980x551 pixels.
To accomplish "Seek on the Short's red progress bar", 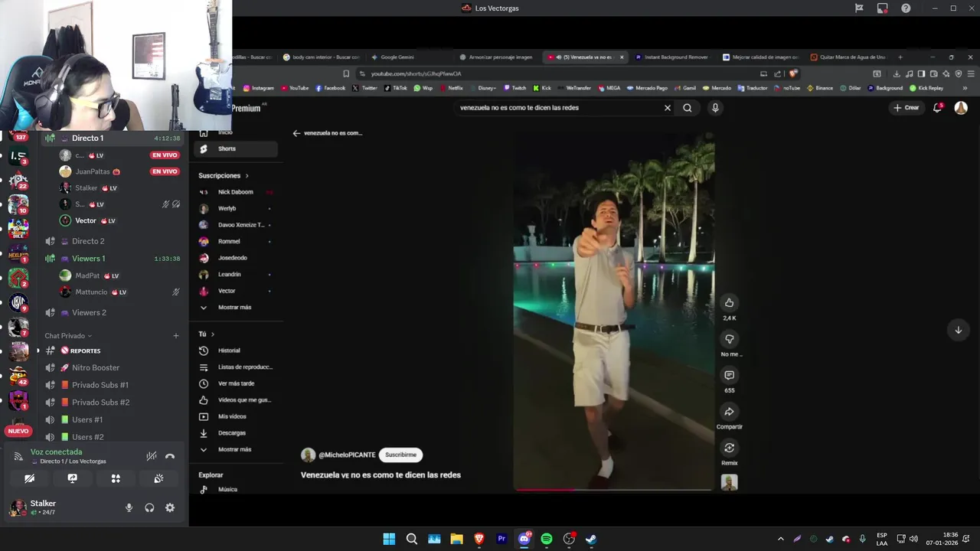I will [614, 489].
